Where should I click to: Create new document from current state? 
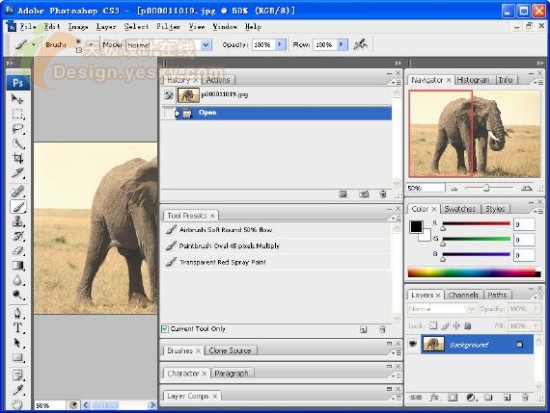click(x=343, y=194)
